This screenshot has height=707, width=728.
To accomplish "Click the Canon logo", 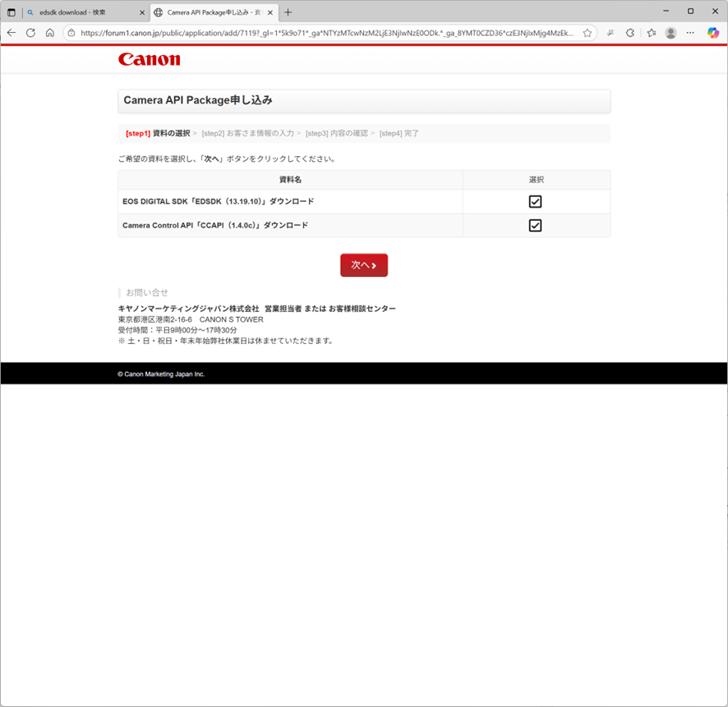I will point(149,59).
